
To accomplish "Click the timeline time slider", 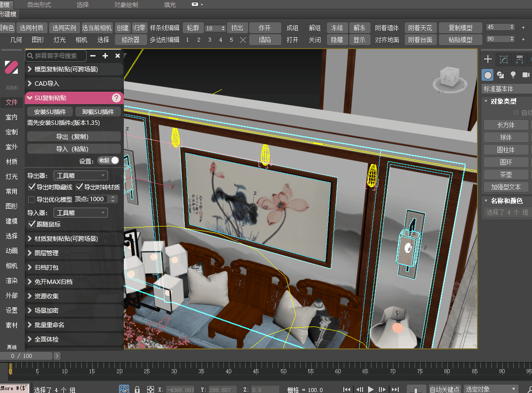I will click(x=27, y=355).
